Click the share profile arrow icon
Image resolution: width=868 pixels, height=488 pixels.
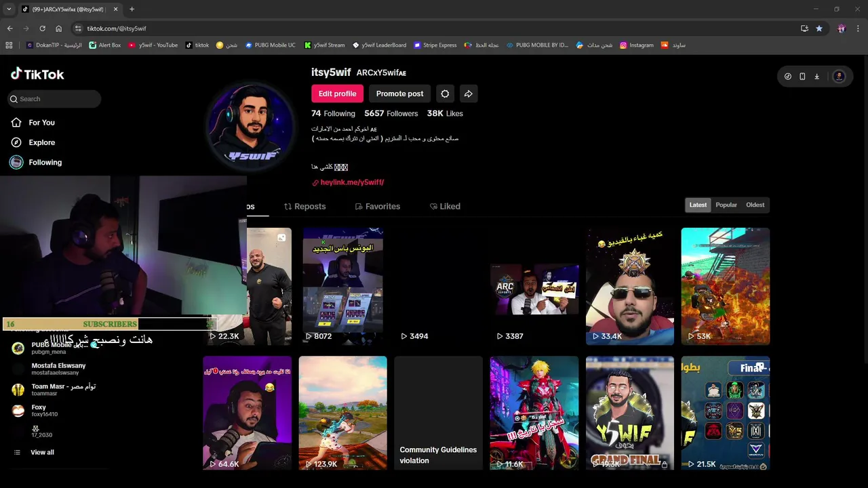pos(468,94)
